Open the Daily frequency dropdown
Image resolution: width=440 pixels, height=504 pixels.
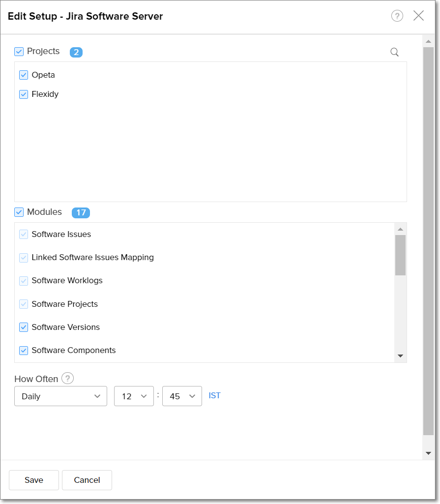tap(61, 396)
